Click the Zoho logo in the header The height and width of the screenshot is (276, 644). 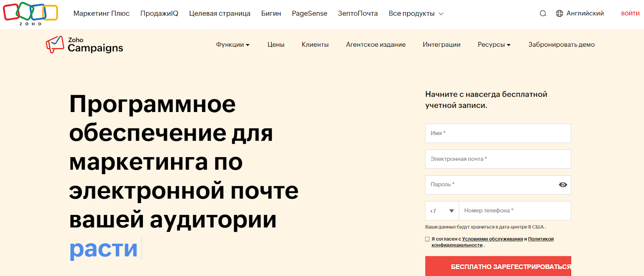pos(31,13)
